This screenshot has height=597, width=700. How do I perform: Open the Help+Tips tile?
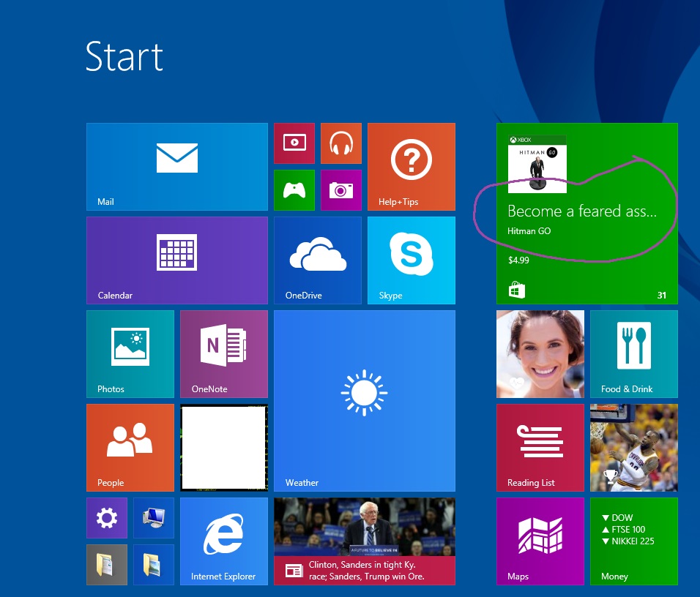(x=411, y=167)
